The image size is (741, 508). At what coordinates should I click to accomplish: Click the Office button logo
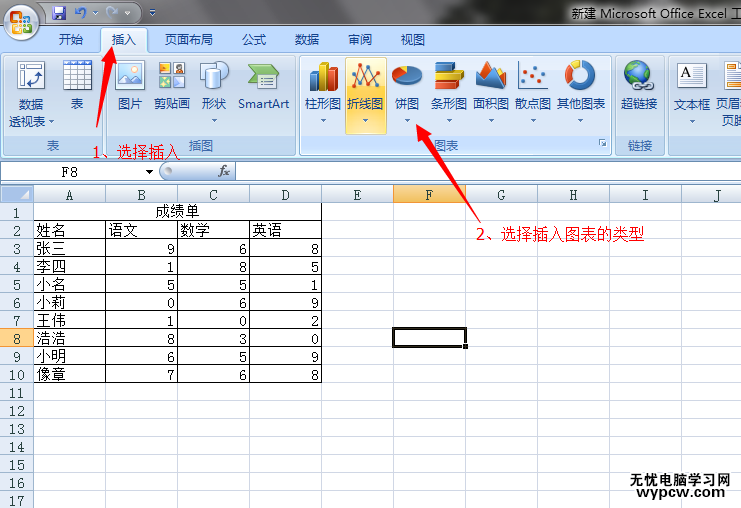21,21
